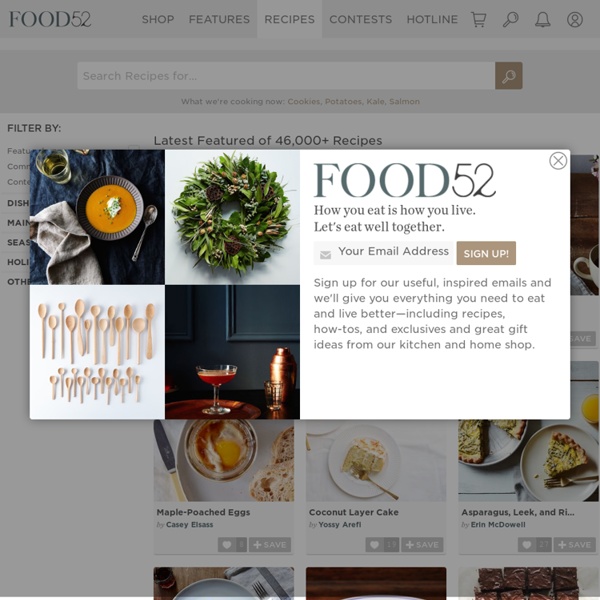
Task: Select the RECIPES navigation tab
Action: pyautogui.click(x=289, y=19)
